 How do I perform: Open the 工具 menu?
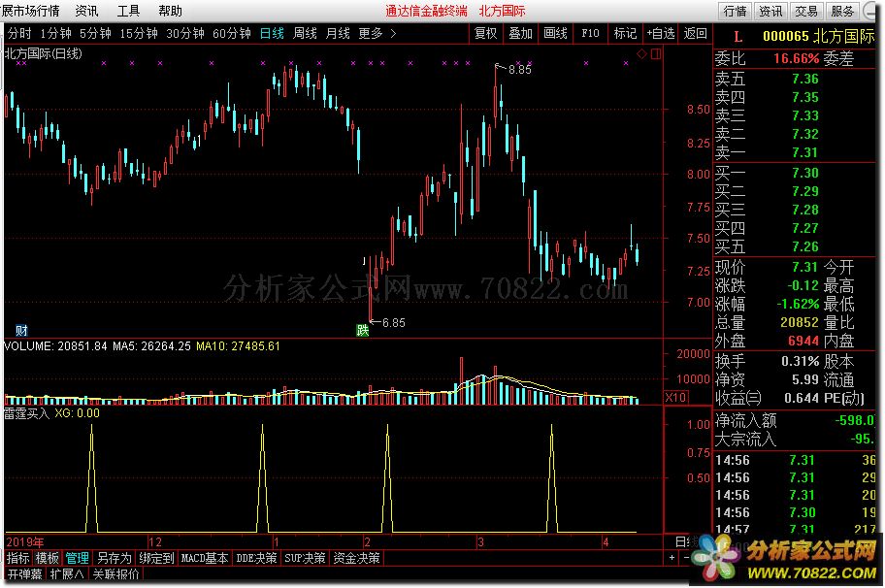pos(129,12)
